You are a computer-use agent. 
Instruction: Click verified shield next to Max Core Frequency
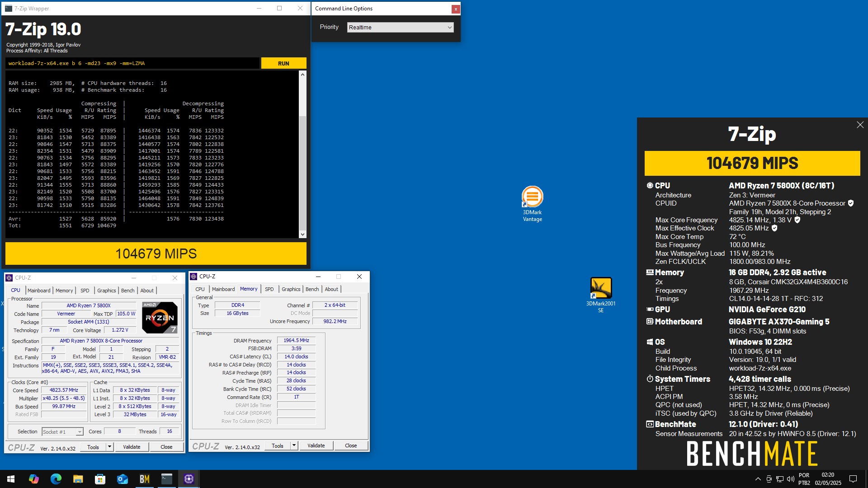[x=797, y=220]
